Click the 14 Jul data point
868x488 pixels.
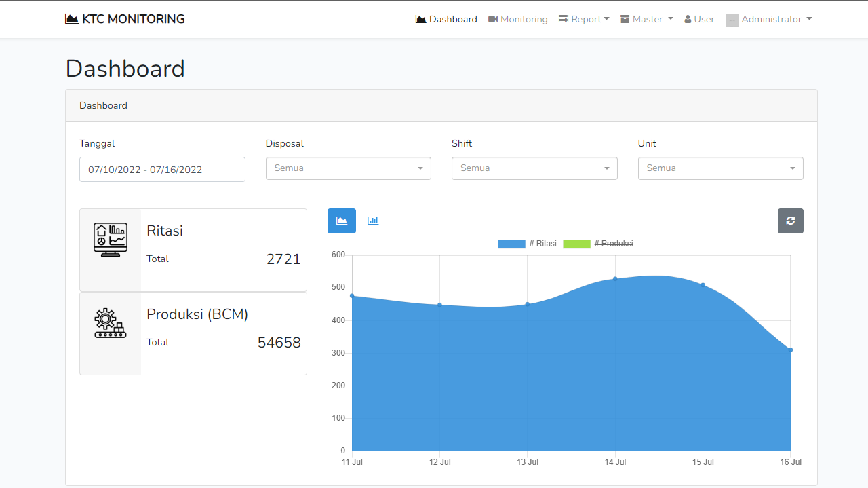[615, 278]
